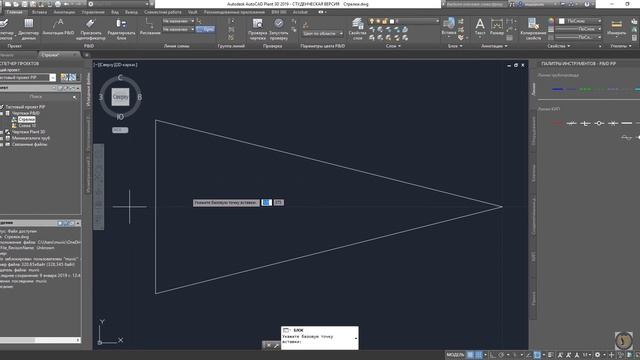This screenshot has width=640, height=360.
Task: Select the Размер dimension tool
Action: (497, 27)
